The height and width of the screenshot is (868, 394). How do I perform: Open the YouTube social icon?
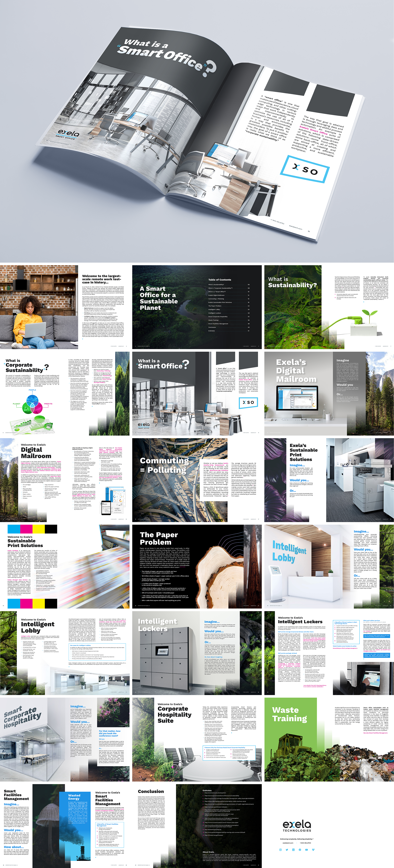306,850
